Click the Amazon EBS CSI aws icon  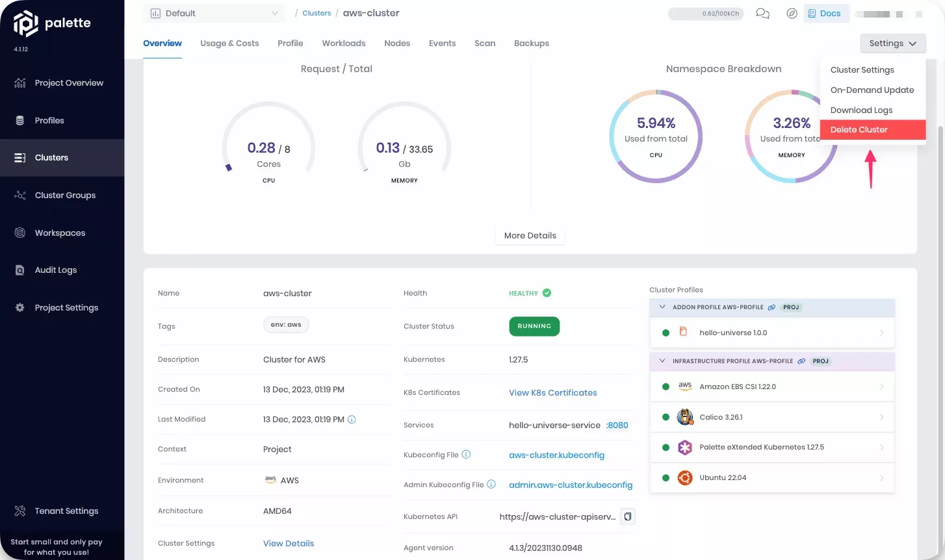coord(685,386)
